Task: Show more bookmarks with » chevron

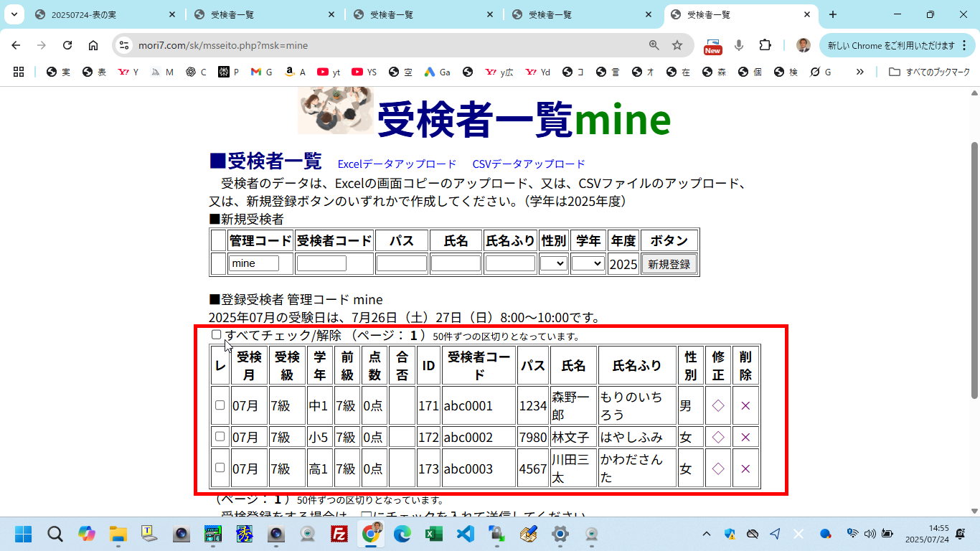Action: coord(860,72)
